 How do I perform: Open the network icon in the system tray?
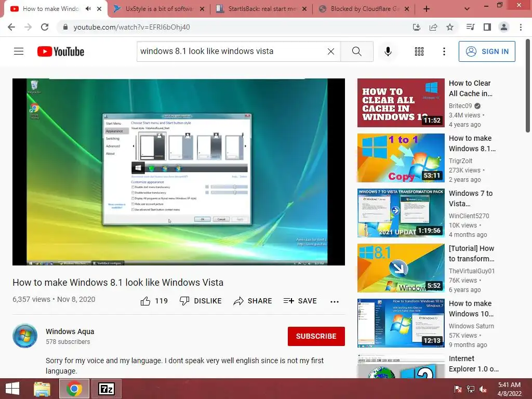(x=471, y=389)
